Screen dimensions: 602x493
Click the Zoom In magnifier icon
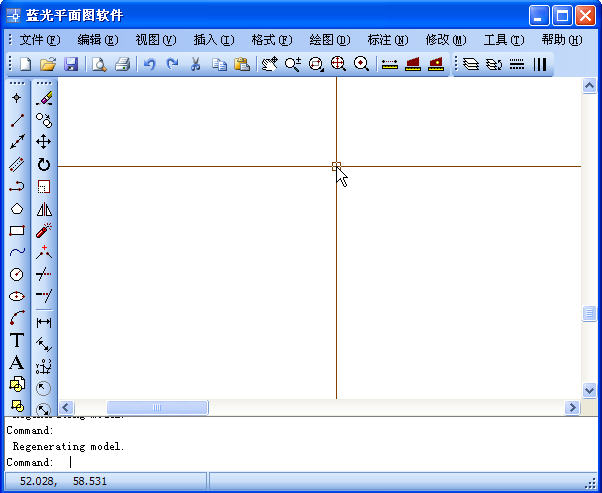(x=292, y=64)
